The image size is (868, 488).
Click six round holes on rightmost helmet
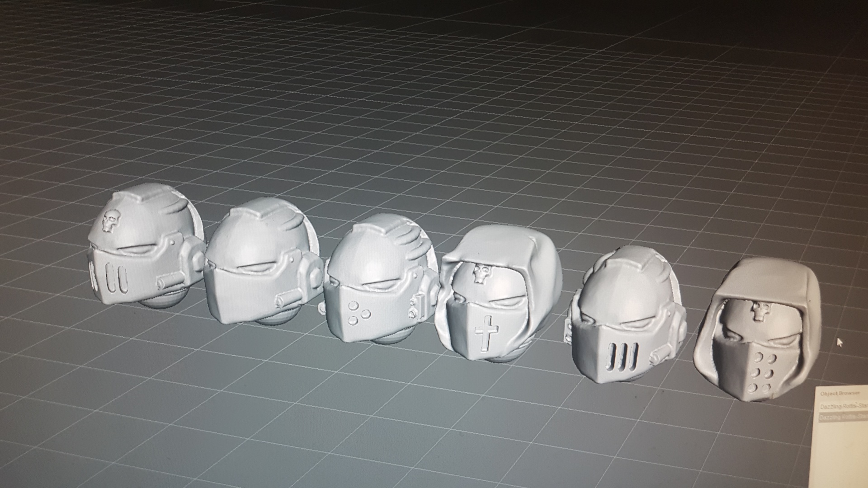point(762,372)
